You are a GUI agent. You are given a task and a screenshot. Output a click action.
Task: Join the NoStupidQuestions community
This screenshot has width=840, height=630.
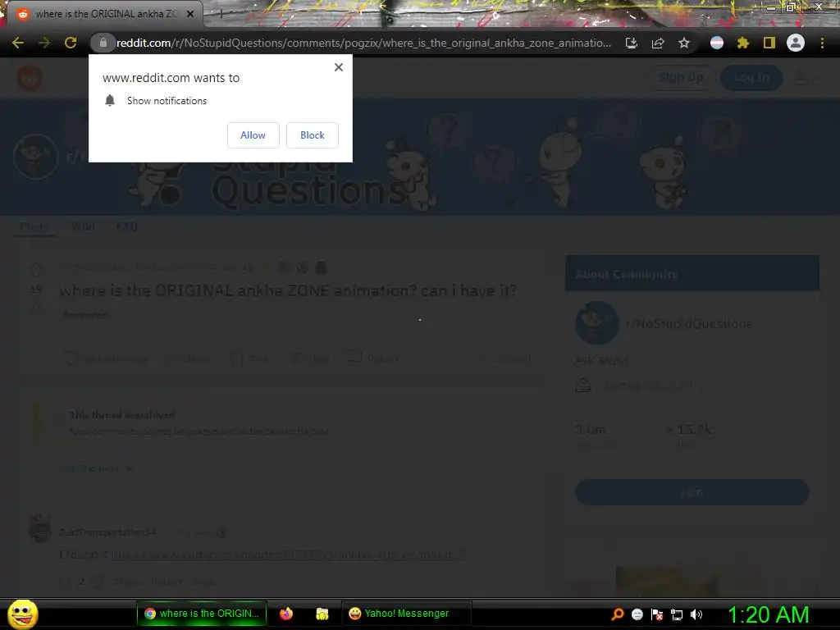pyautogui.click(x=692, y=492)
